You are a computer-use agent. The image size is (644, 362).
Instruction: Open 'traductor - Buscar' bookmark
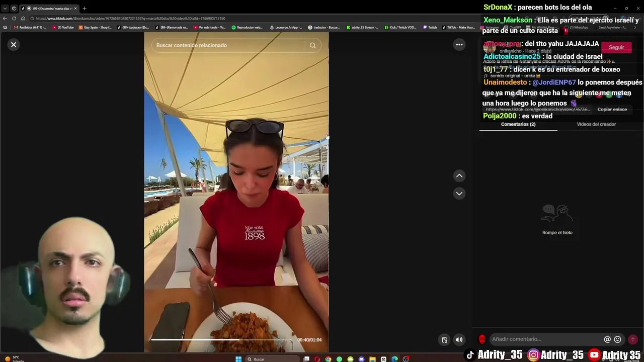(x=324, y=27)
